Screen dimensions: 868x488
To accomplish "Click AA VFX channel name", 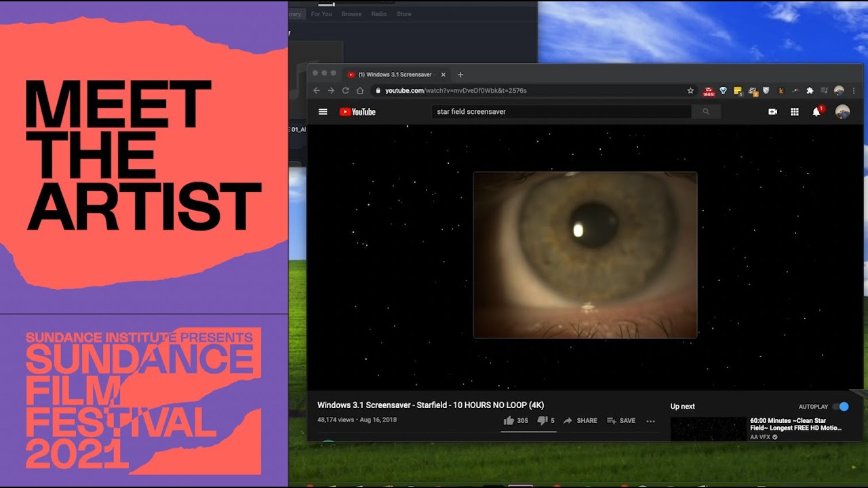I will tap(760, 437).
